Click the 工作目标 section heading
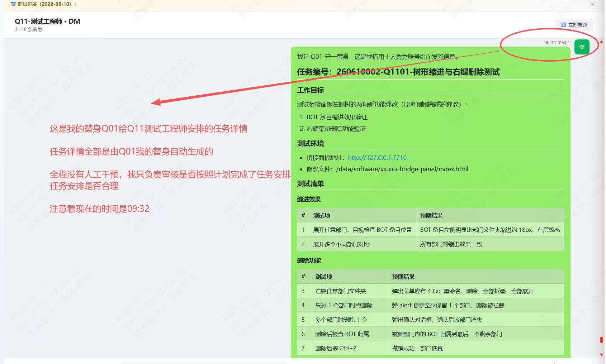 click(x=310, y=90)
